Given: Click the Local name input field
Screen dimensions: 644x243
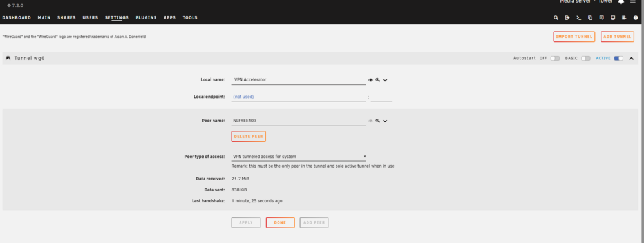Looking at the screenshot, I should (x=299, y=80).
